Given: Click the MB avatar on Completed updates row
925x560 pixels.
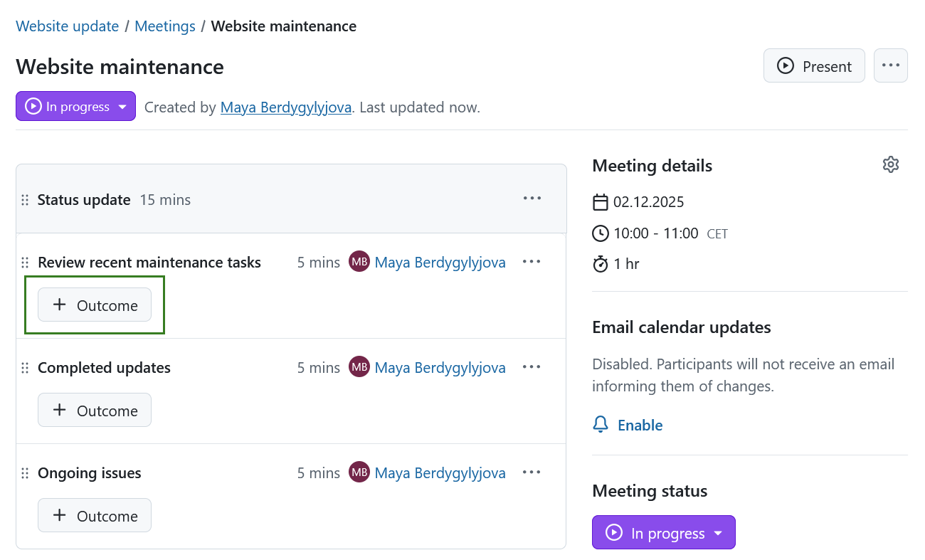Looking at the screenshot, I should pos(359,367).
